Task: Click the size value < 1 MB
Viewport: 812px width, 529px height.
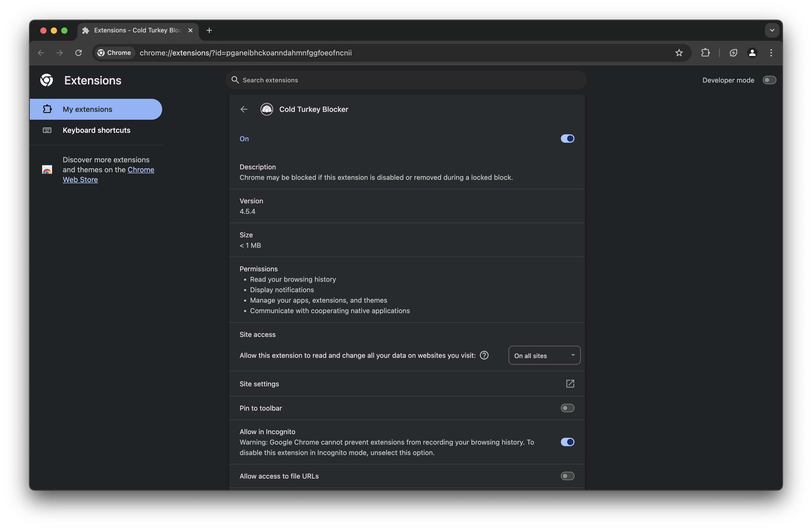Action: click(250, 245)
